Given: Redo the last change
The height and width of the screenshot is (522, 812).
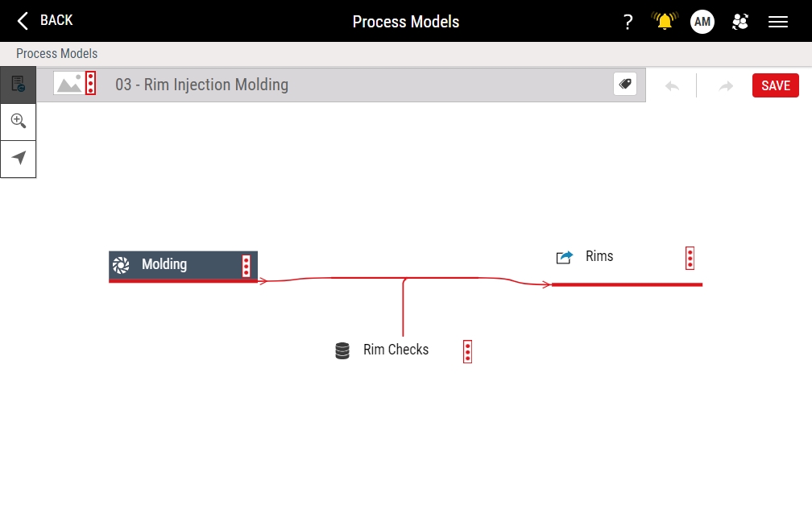Looking at the screenshot, I should click(726, 85).
